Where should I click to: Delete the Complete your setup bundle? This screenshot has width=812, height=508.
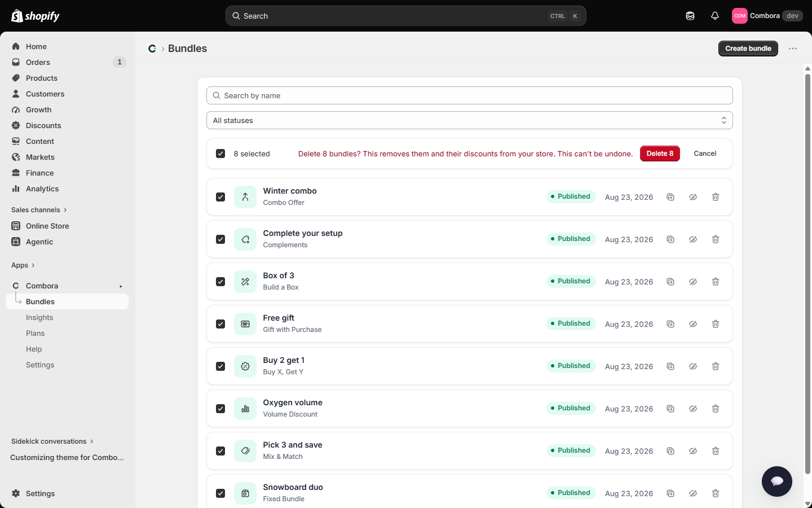pyautogui.click(x=716, y=239)
